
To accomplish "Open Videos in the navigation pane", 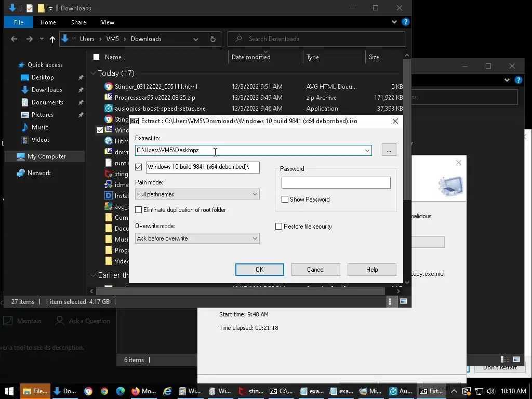I will (41, 140).
